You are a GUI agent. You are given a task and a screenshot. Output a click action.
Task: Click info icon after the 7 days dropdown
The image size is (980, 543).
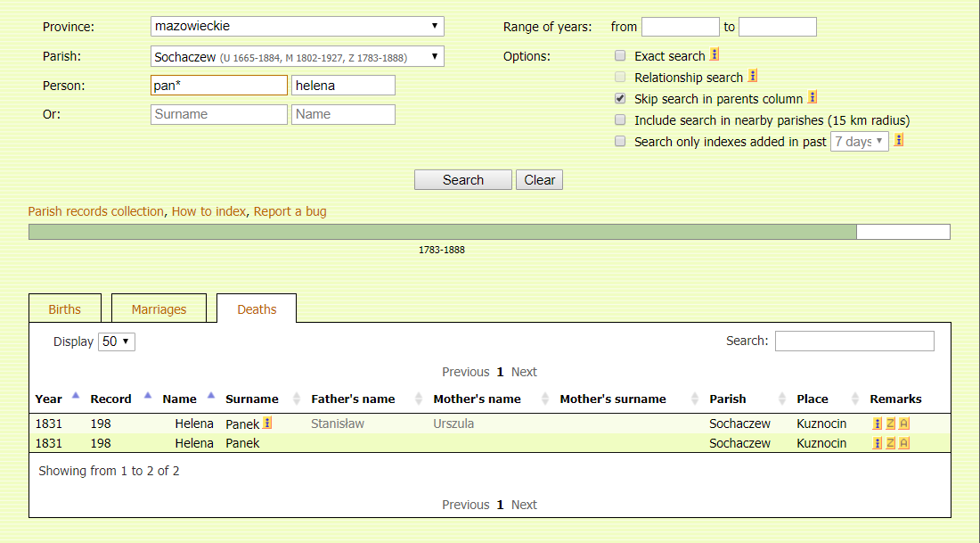899,141
